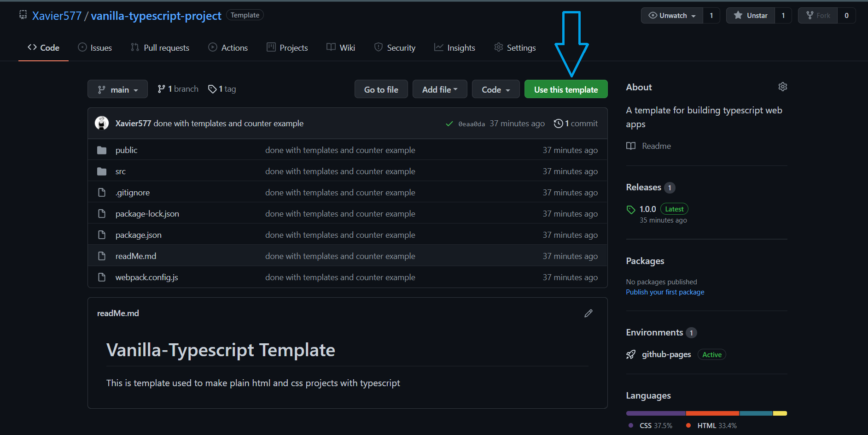This screenshot has width=868, height=435.
Task: Open the Unwatch notifications dropdown
Action: [x=672, y=16]
